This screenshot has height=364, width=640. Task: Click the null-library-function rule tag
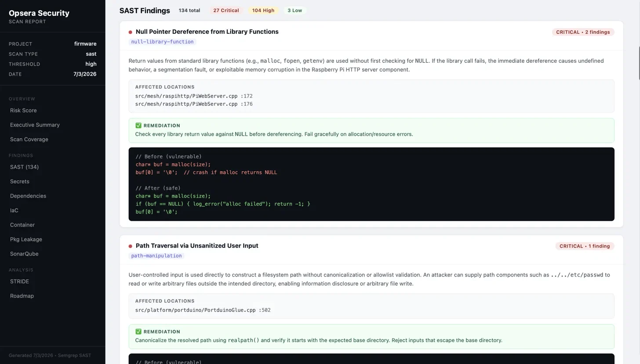(x=162, y=42)
